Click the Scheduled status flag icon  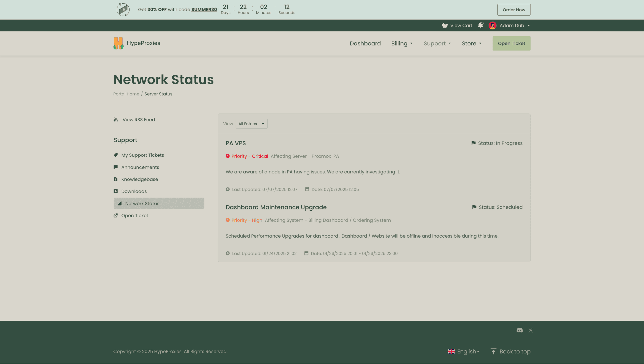pos(474,207)
